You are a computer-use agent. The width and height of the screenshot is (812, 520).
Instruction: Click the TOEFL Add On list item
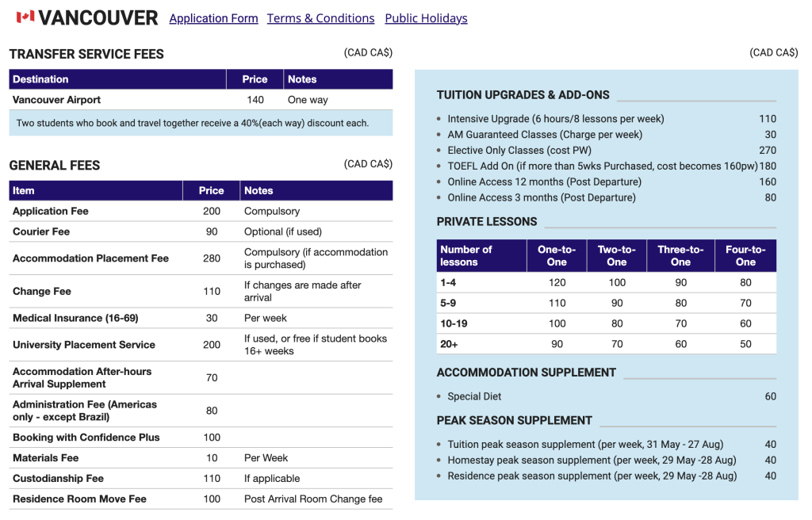point(603,166)
